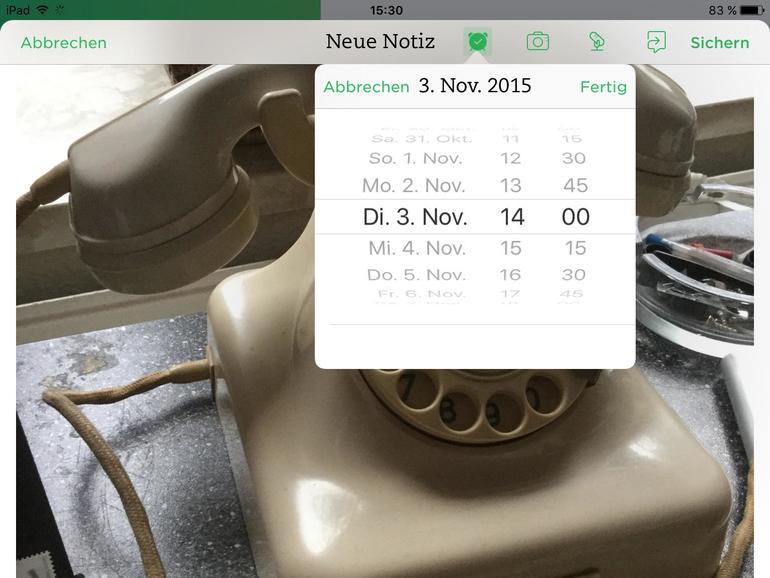
Task: Choose hour 16 in hour wheel
Action: 510,275
